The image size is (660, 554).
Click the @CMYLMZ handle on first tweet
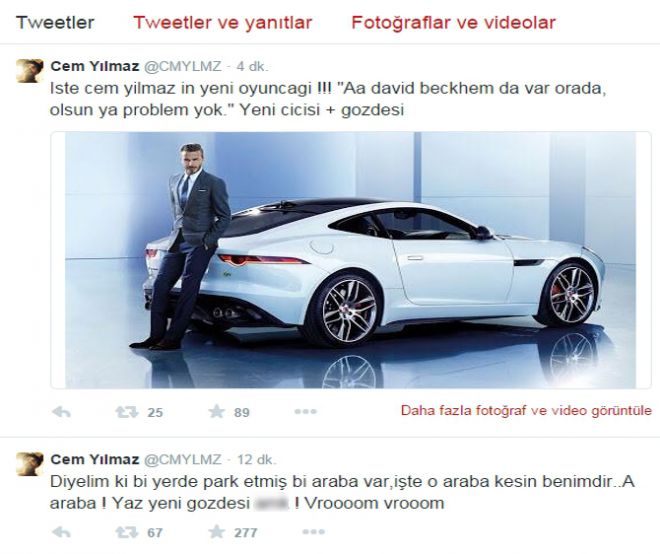183,67
